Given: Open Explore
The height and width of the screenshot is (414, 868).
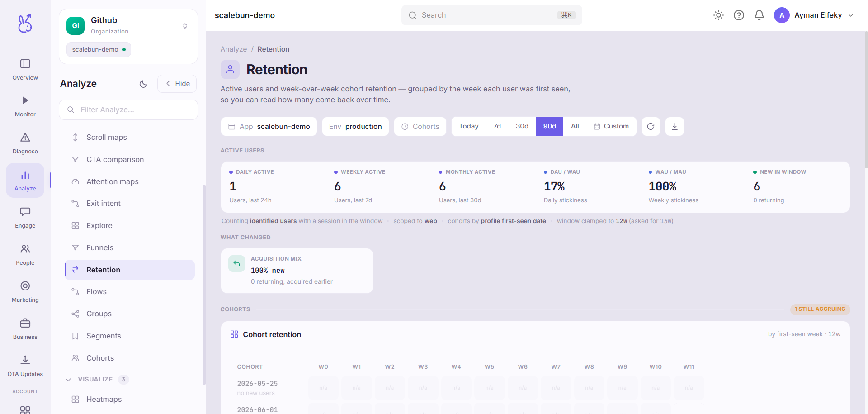Looking at the screenshot, I should click(130, 226).
